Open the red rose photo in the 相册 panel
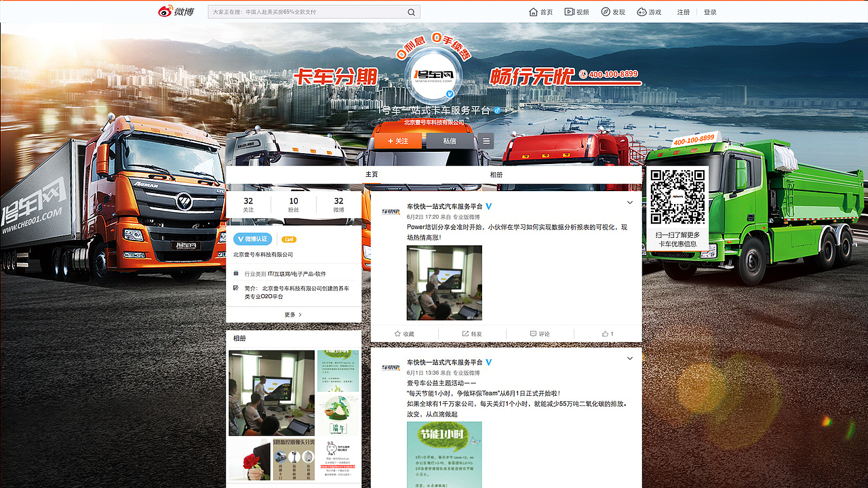 click(x=250, y=460)
